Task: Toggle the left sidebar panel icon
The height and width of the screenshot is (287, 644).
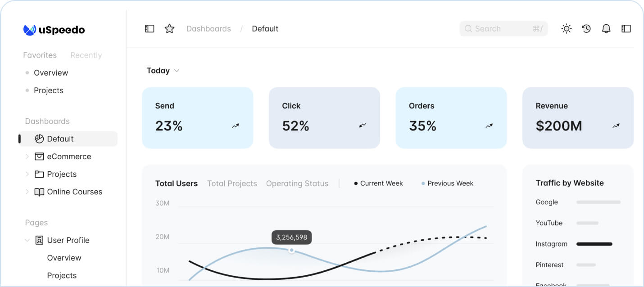Action: (x=150, y=29)
